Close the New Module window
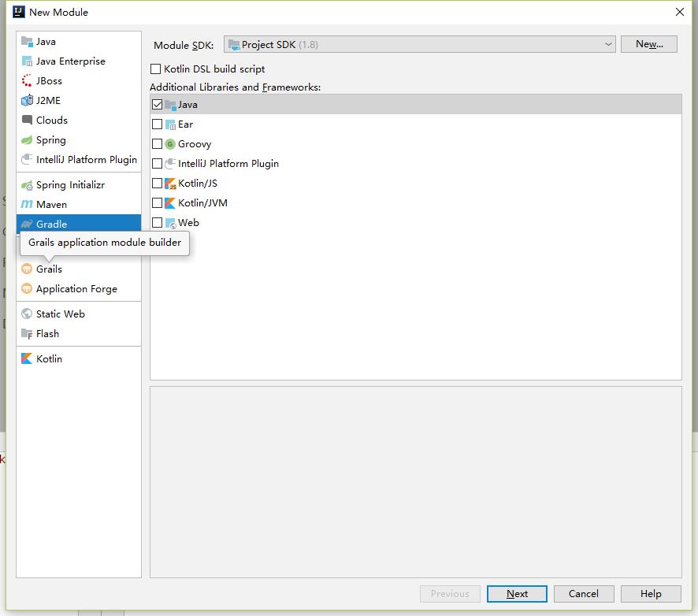 [x=680, y=12]
